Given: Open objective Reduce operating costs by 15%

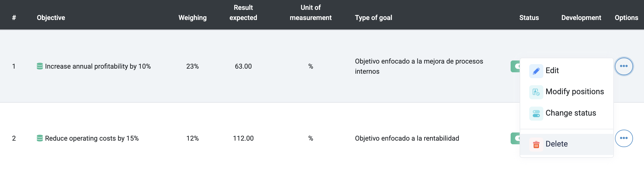Looking at the screenshot, I should [92, 138].
